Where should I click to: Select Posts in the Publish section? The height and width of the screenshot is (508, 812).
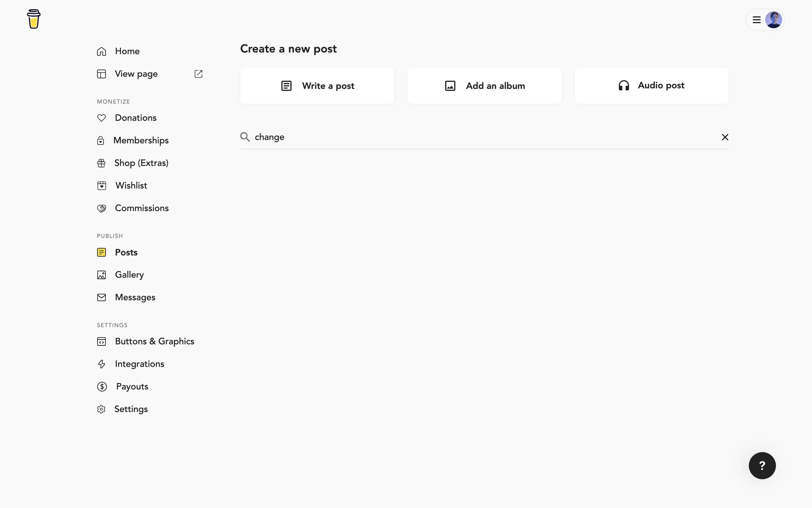[x=126, y=253]
